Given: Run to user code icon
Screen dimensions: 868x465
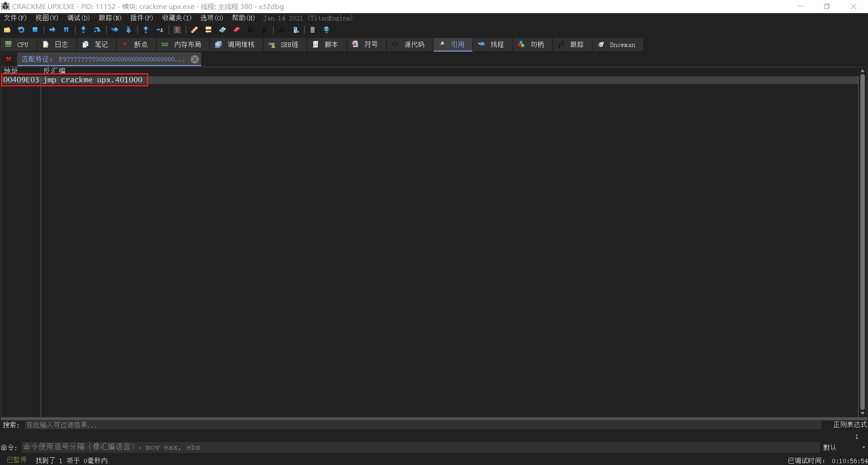Looking at the screenshot, I should (x=160, y=30).
